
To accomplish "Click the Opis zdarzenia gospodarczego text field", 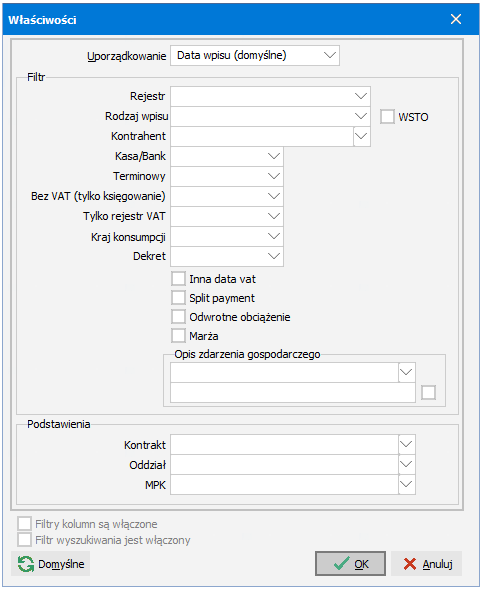I will click(x=293, y=393).
